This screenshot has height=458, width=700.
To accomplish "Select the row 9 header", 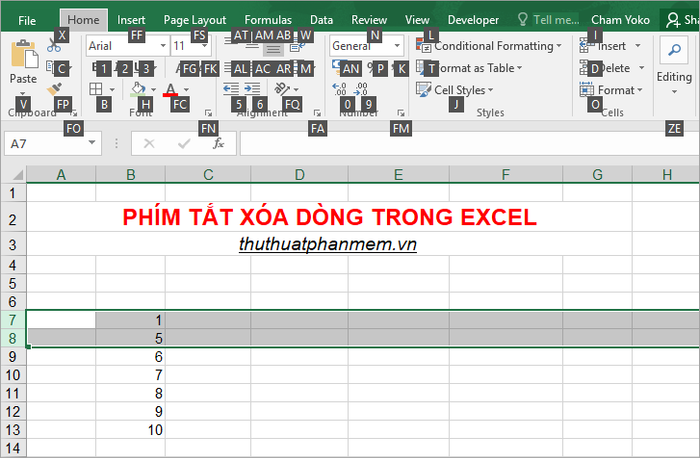I will click(12, 356).
